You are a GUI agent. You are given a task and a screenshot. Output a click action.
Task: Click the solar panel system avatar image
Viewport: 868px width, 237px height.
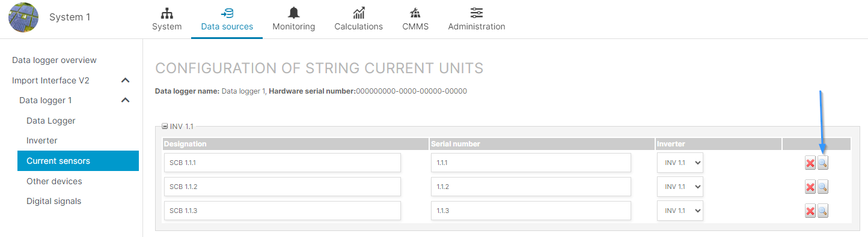point(23,17)
